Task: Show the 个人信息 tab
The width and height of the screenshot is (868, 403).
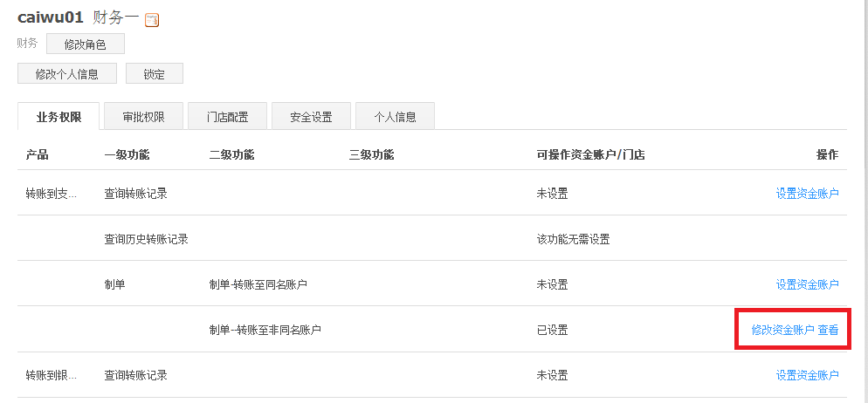Action: 395,117
